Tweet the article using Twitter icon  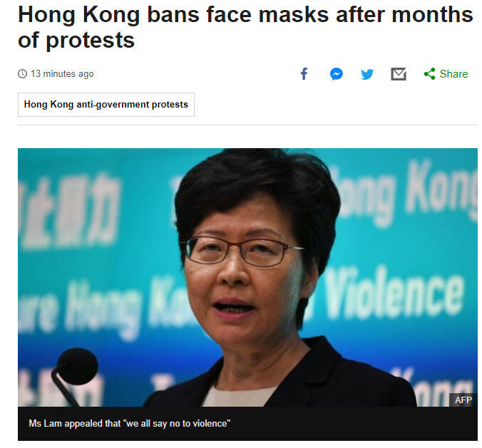[367, 74]
